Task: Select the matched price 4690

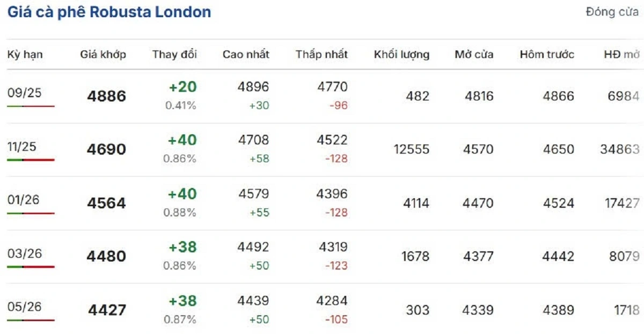Action: [x=106, y=149]
